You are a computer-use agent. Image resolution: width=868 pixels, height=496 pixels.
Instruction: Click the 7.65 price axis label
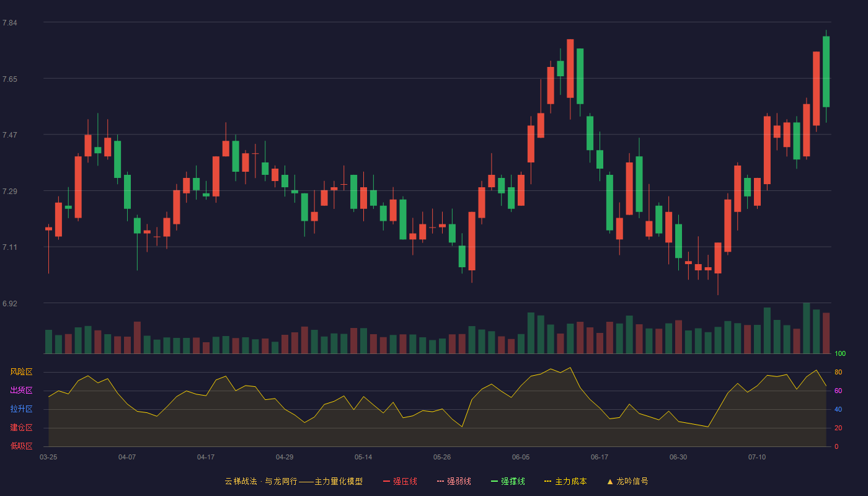(10, 79)
